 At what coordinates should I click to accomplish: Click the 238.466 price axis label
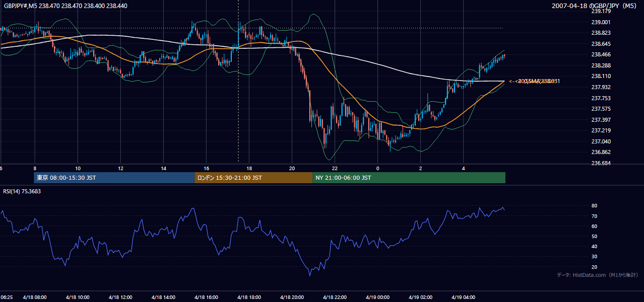click(601, 54)
